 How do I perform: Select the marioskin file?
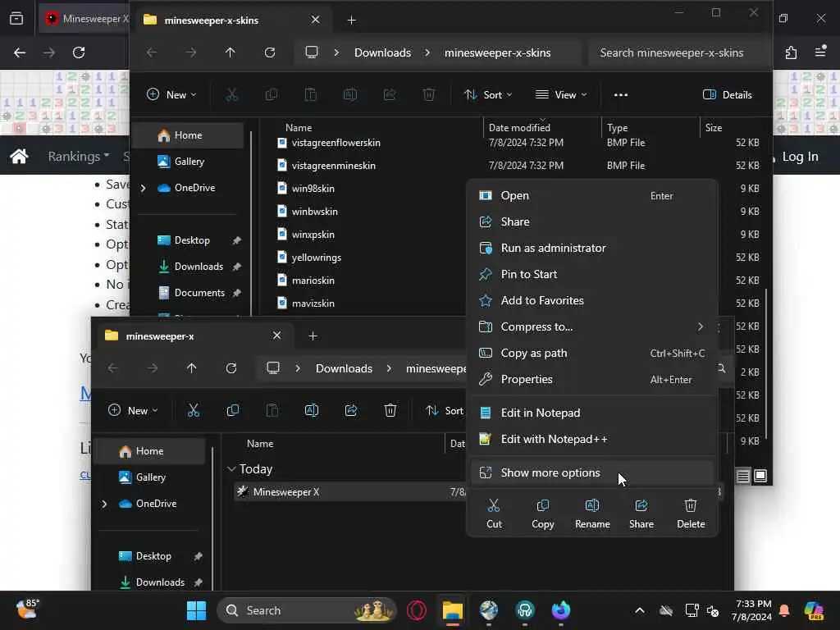point(313,281)
